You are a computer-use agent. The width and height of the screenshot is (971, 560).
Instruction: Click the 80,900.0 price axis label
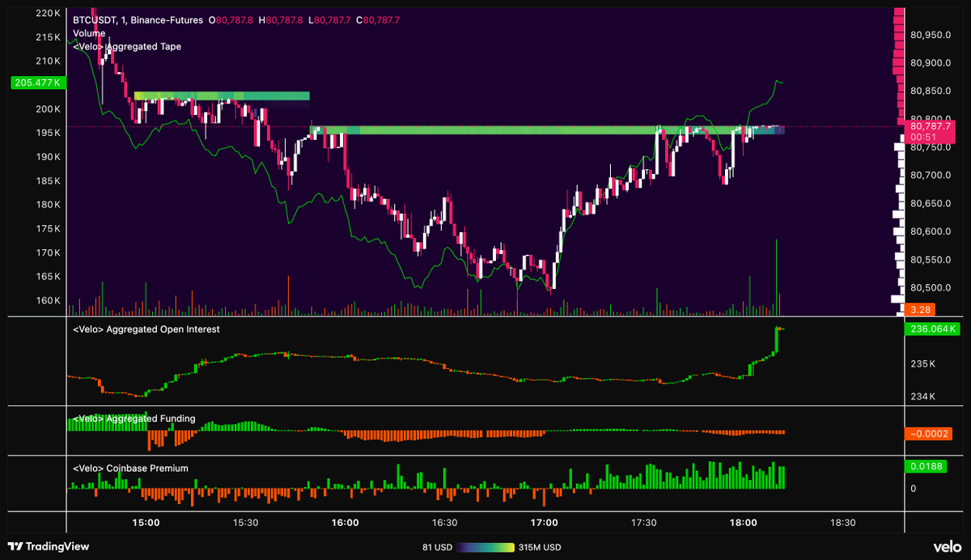point(931,63)
